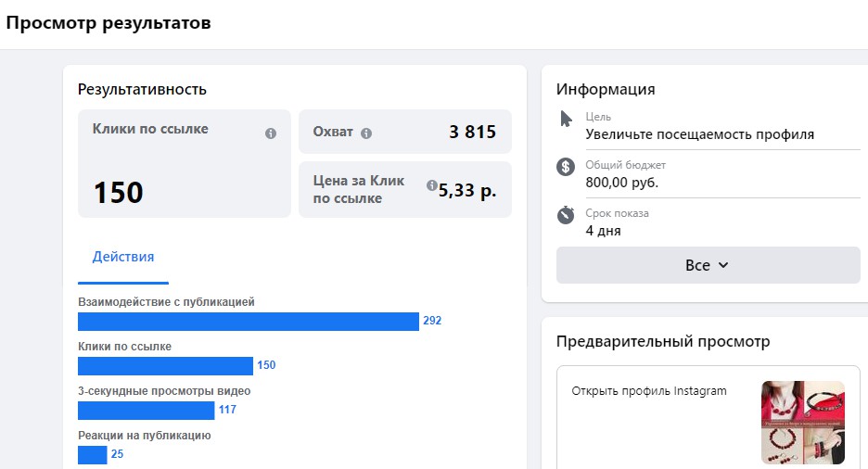Expand the Все dropdown

tap(708, 265)
